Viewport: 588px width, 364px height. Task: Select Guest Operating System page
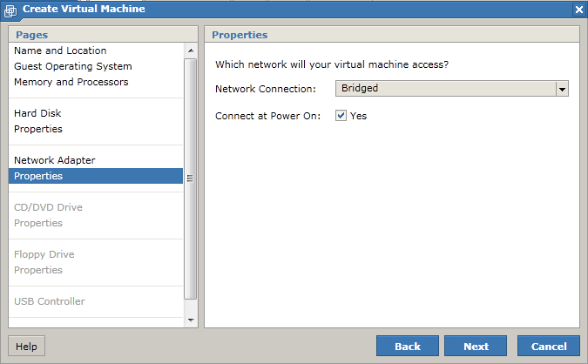(73, 66)
